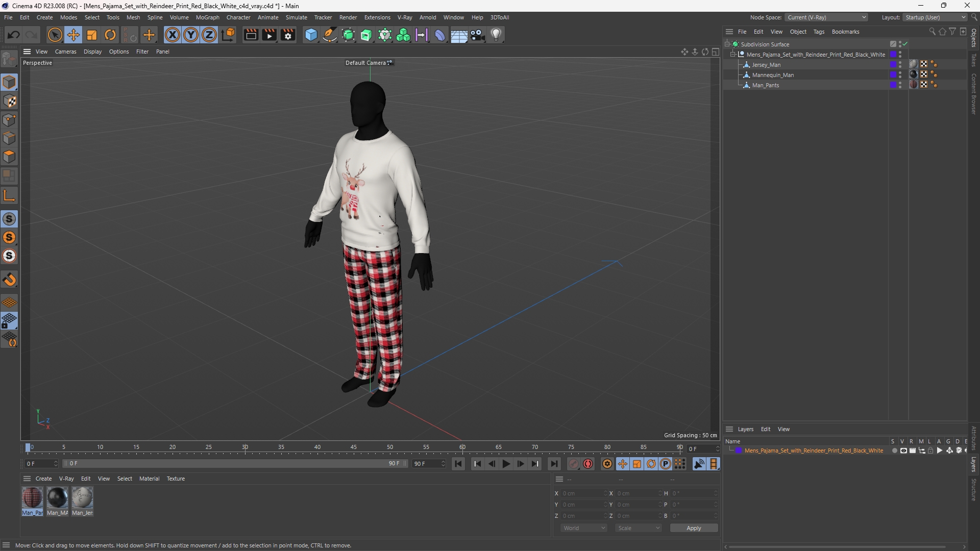This screenshot has height=551, width=980.
Task: Open the Spline Pen tool
Action: (x=330, y=35)
